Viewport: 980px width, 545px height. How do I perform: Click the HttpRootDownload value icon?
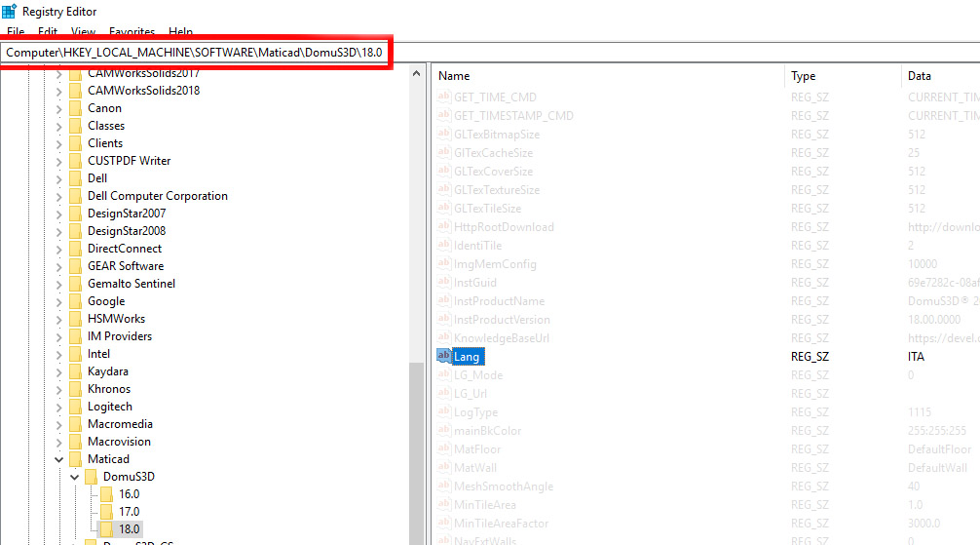pos(444,226)
